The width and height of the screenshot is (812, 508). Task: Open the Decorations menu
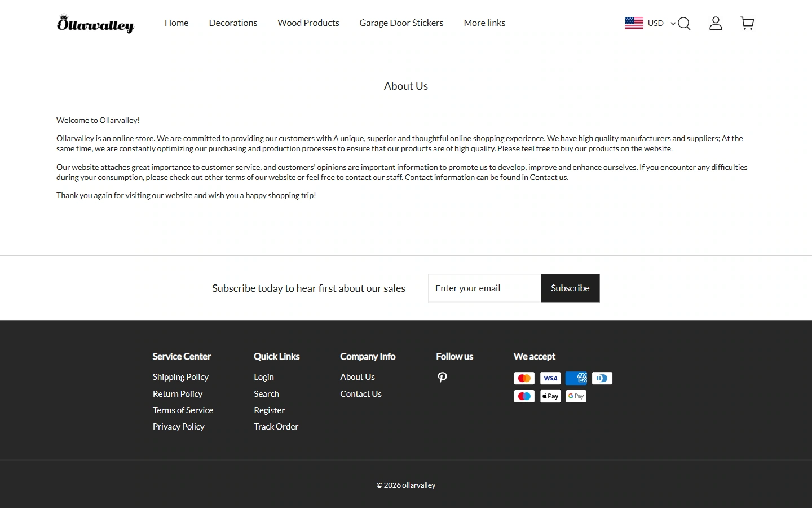[233, 23]
